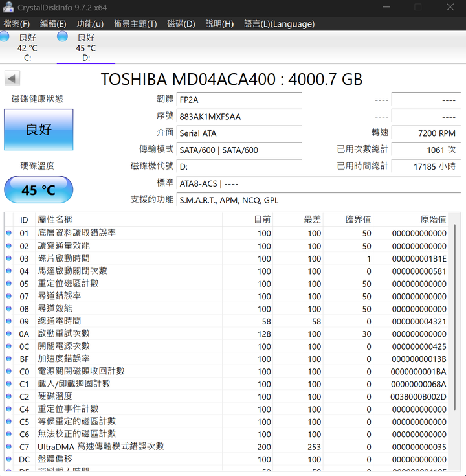Open the 語言(L)(Language) menu

[280, 24]
